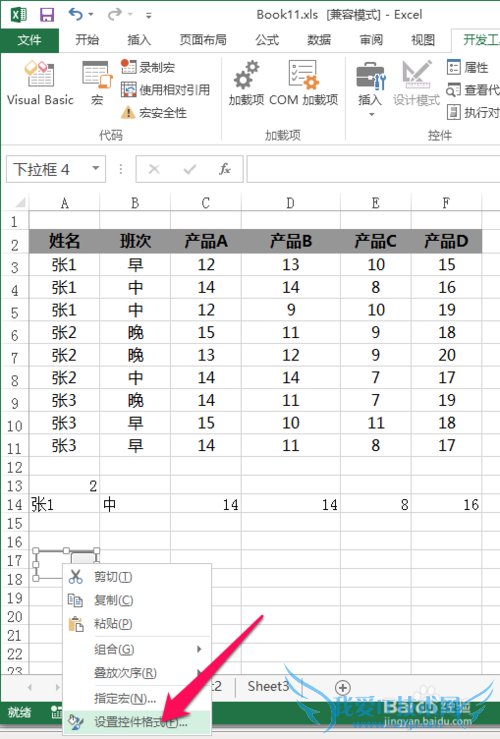The height and width of the screenshot is (739, 500).
Task: Open control 属性 properties
Action: (467, 67)
